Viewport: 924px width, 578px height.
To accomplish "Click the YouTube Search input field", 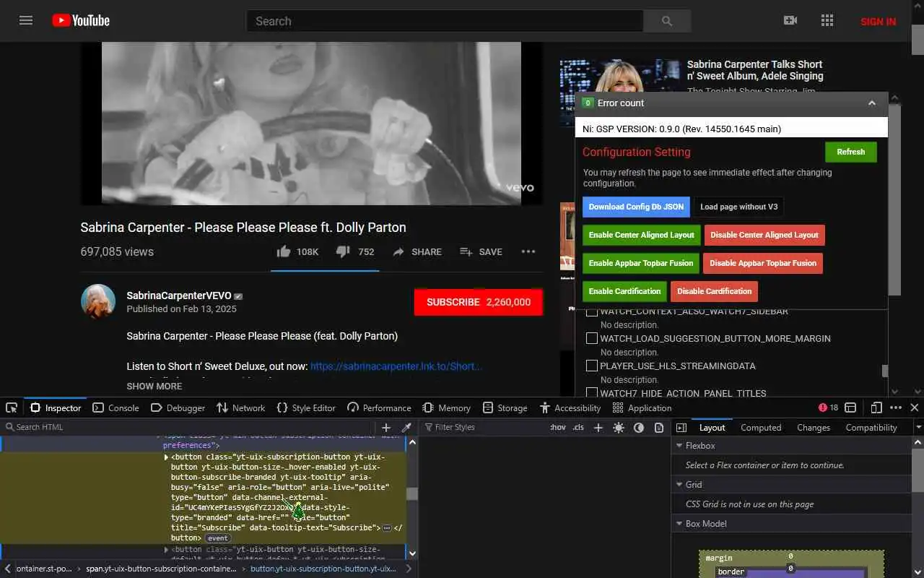I will click(x=445, y=21).
